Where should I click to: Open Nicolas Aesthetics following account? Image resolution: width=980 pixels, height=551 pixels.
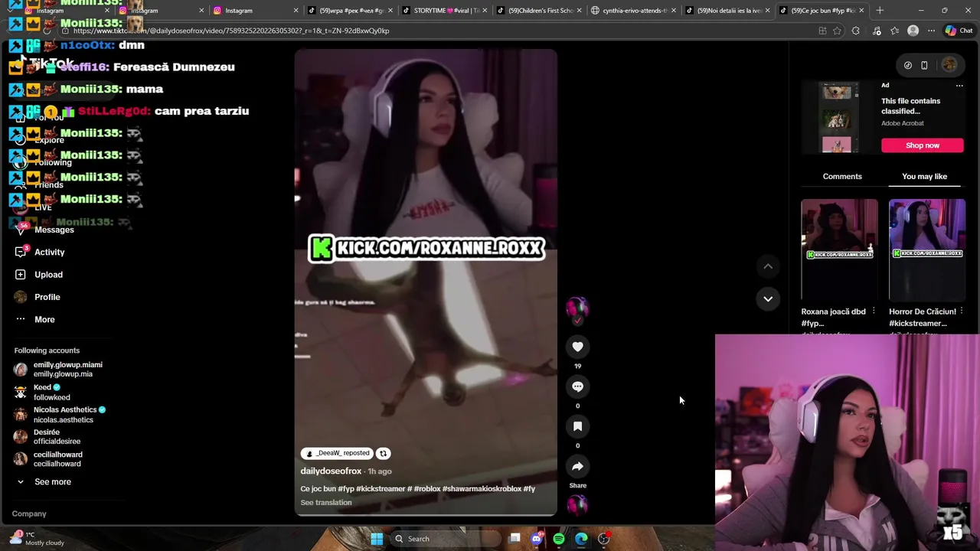[60, 414]
